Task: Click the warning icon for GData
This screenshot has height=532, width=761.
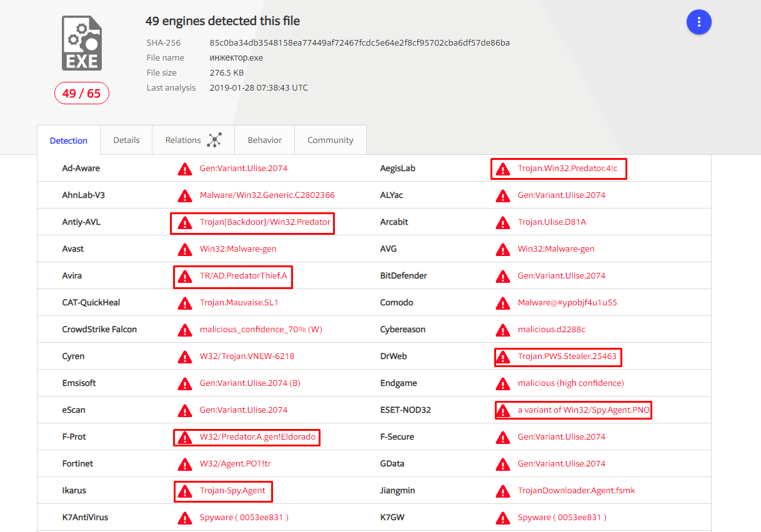Action: point(502,464)
